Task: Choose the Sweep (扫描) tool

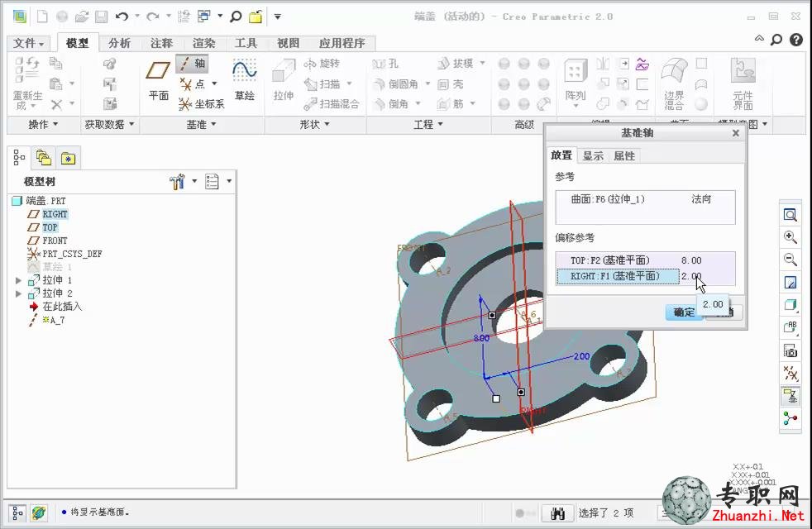Action: [322, 83]
